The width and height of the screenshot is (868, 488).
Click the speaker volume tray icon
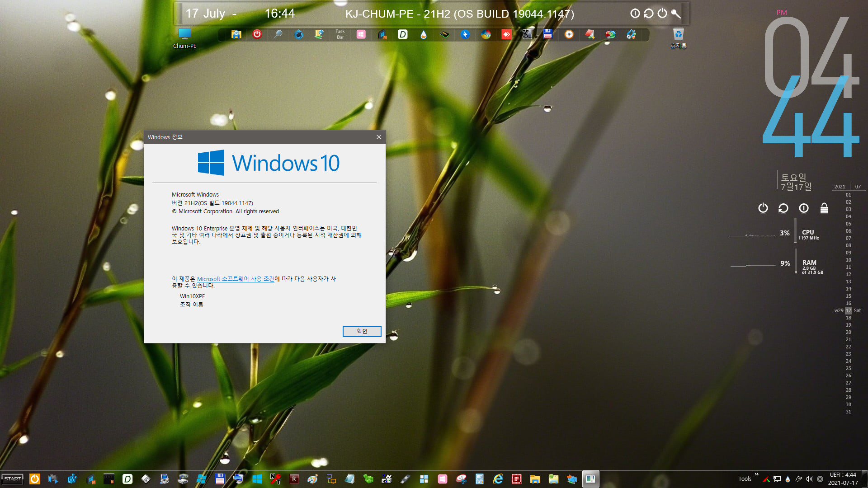pos(809,479)
